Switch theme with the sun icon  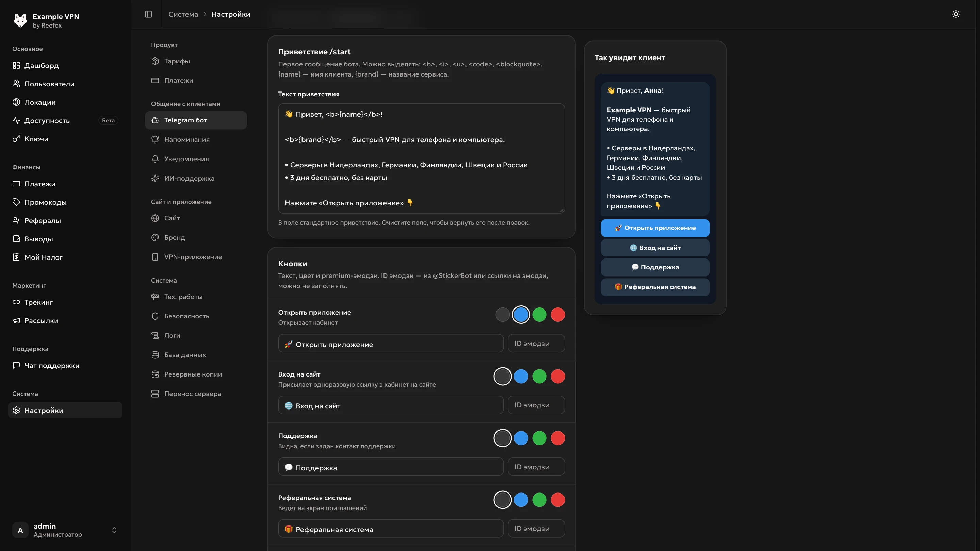955,14
